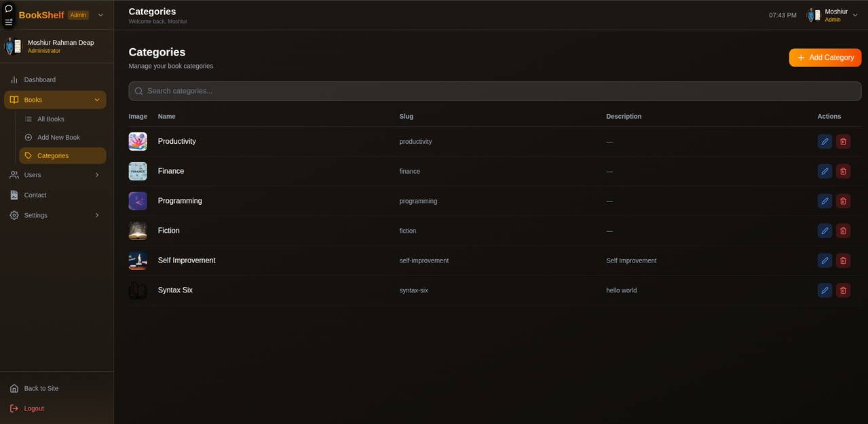868x424 pixels.
Task: Expand the Settings submenu chevron
Action: [x=97, y=215]
